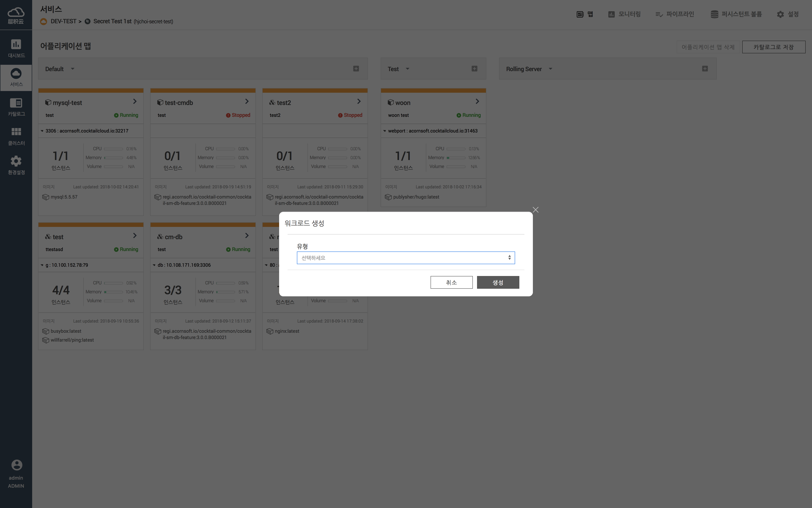Collapse mysql-test port 3306 expander
This screenshot has width=812, height=508.
tap(42, 131)
